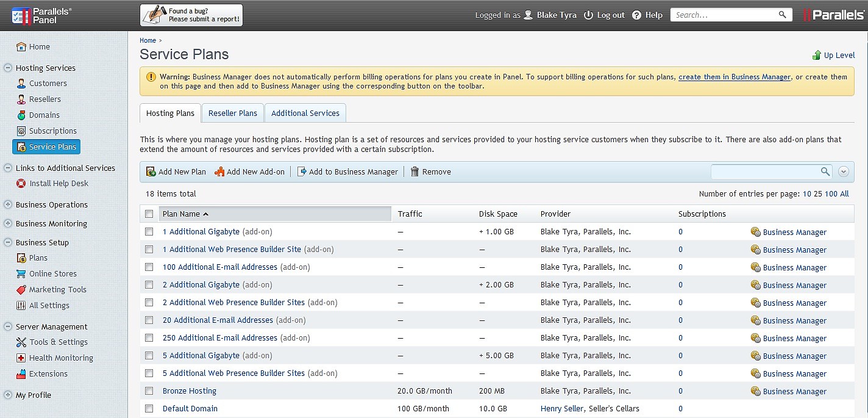Open Subscriptions via its sidebar icon
The image size is (868, 418).
click(x=21, y=131)
